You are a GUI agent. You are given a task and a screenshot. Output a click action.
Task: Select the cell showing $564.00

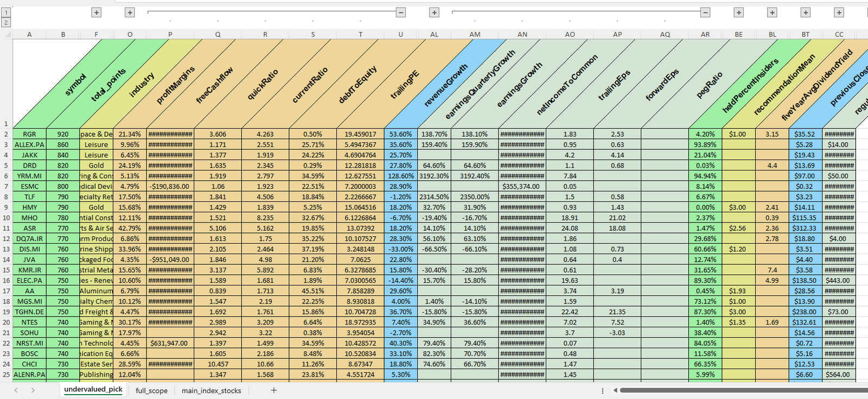(x=839, y=375)
